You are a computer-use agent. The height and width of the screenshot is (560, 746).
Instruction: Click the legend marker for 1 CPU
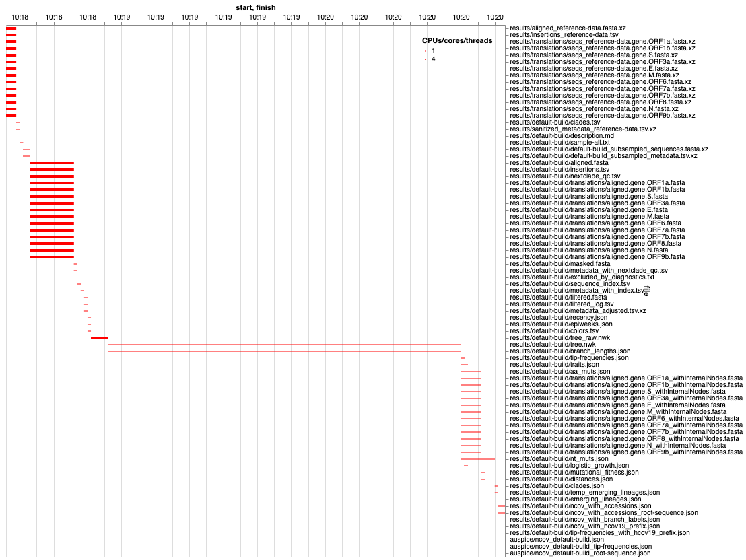click(x=425, y=50)
